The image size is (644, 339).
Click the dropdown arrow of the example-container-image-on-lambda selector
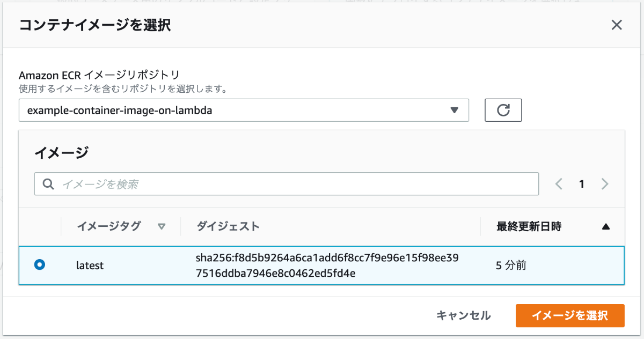click(x=454, y=110)
